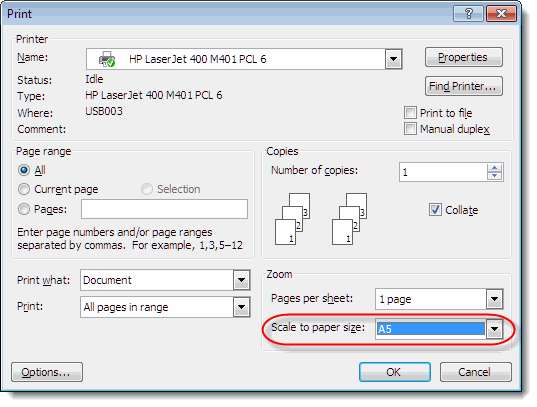
Task: Open the printer Name dropdown
Action: coord(393,59)
